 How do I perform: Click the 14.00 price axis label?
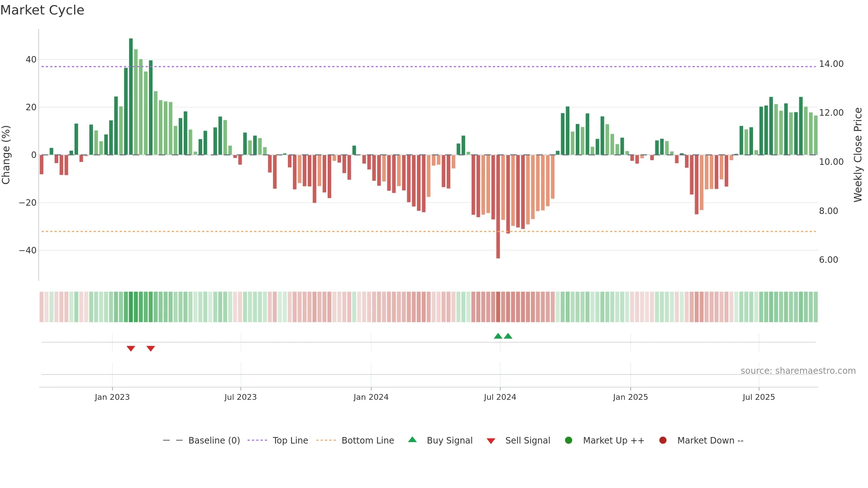[831, 64]
